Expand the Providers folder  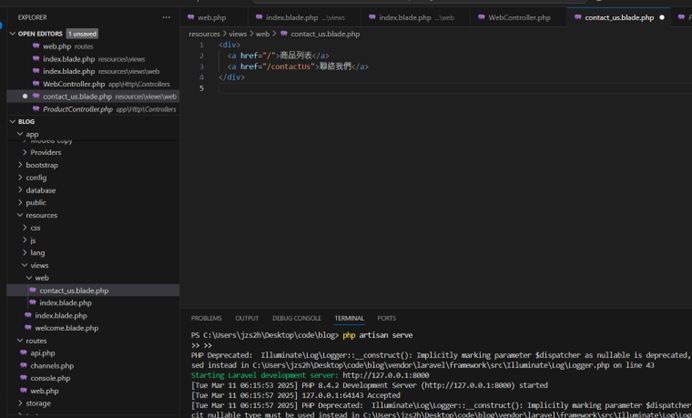pos(25,152)
